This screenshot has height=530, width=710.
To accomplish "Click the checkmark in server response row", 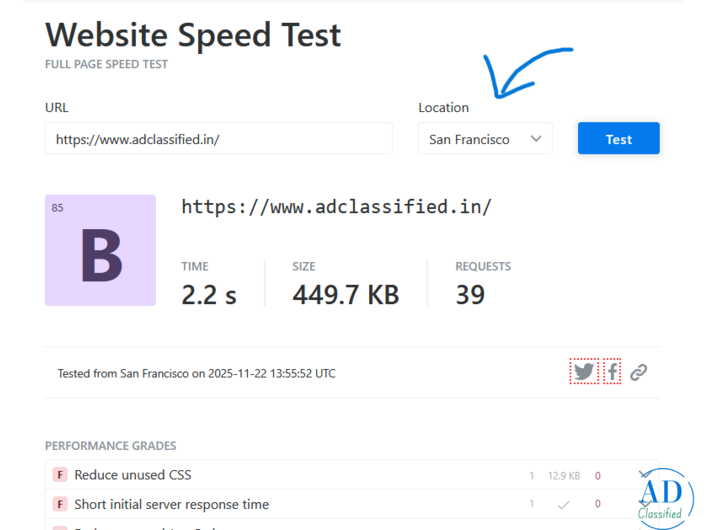I will click(564, 504).
